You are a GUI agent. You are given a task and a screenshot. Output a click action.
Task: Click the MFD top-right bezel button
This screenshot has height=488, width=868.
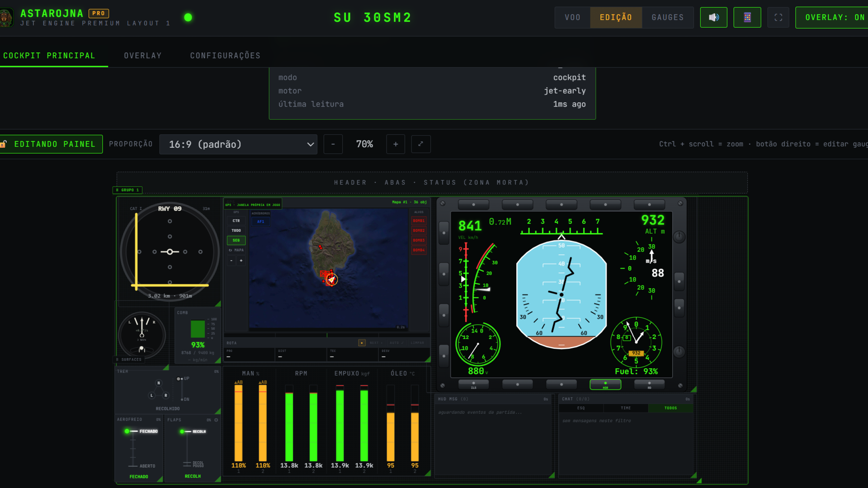click(649, 205)
